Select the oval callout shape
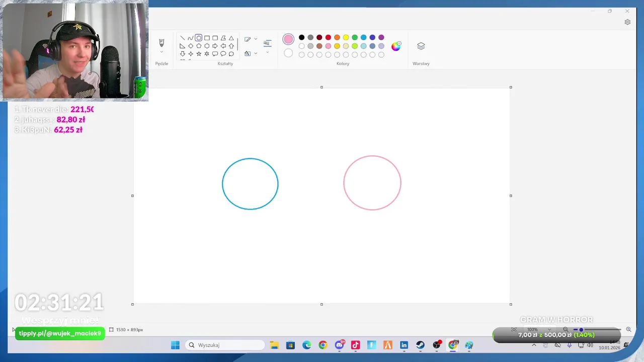 pyautogui.click(x=223, y=54)
